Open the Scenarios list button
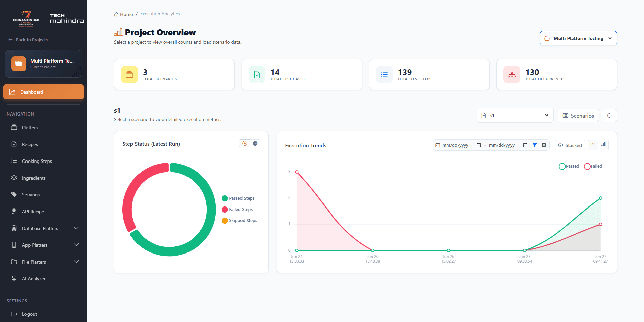Screen dimensions: 644x322 (578, 116)
